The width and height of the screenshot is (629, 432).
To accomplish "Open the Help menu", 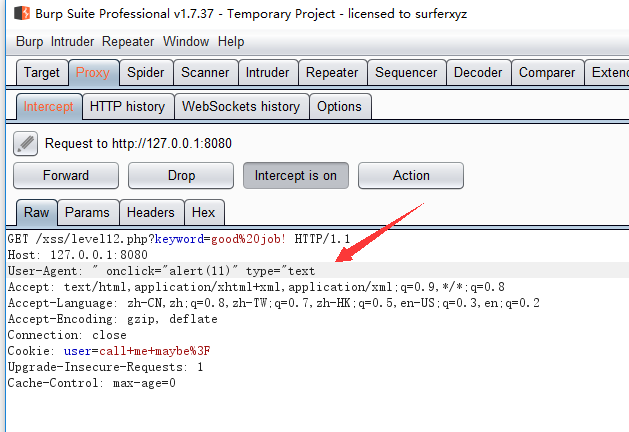I will pyautogui.click(x=231, y=41).
